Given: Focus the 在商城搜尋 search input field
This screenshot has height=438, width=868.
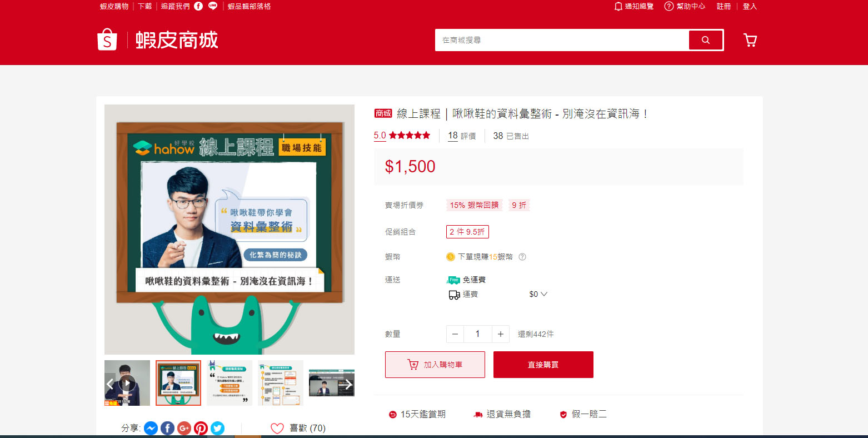Looking at the screenshot, I should (x=561, y=40).
